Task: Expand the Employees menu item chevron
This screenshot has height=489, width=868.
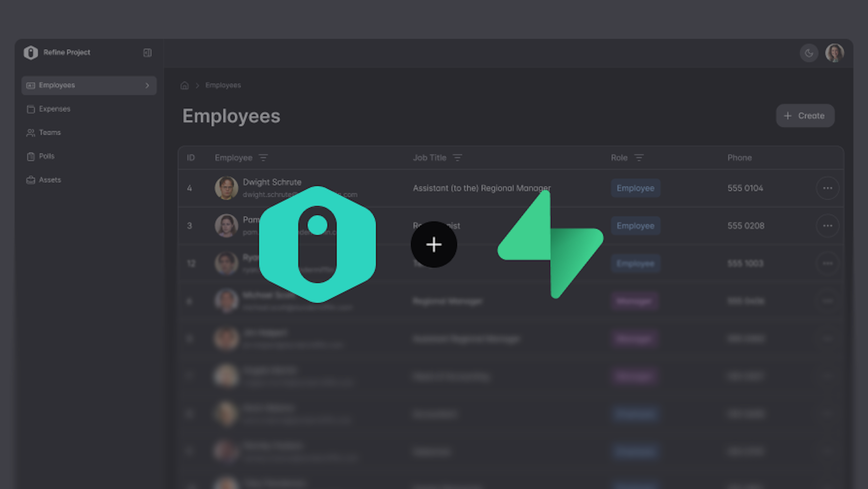Action: click(x=147, y=85)
